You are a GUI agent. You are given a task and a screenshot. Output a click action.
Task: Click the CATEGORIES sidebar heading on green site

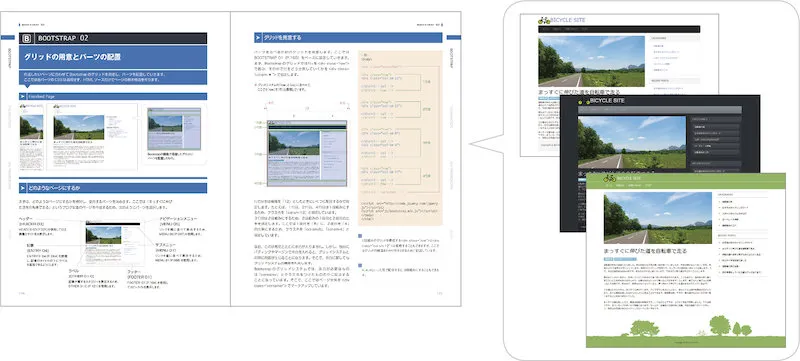(x=726, y=194)
